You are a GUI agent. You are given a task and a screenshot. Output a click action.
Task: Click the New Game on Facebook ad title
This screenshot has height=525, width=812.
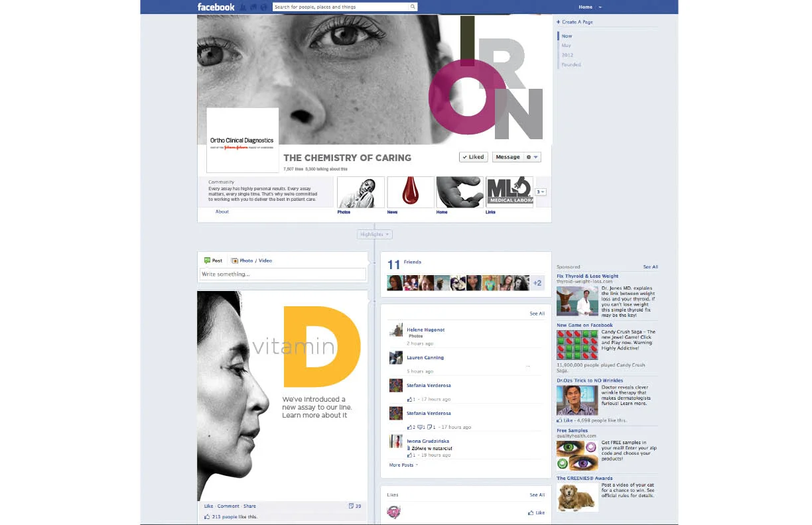click(585, 325)
